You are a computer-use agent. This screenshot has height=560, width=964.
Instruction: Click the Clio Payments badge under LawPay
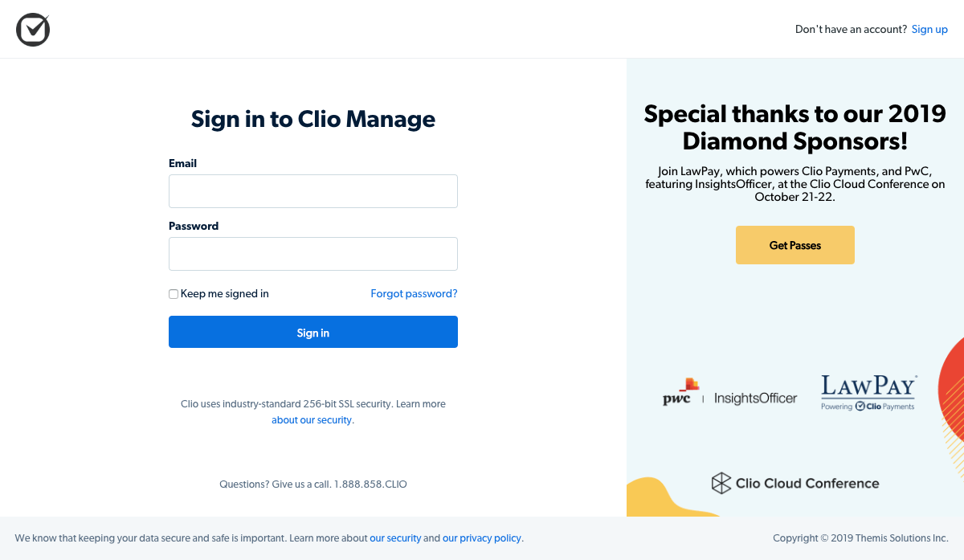pos(868,406)
